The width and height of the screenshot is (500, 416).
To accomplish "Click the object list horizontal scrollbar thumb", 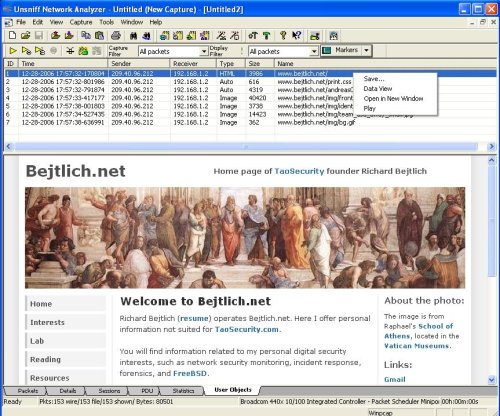I will click(246, 146).
